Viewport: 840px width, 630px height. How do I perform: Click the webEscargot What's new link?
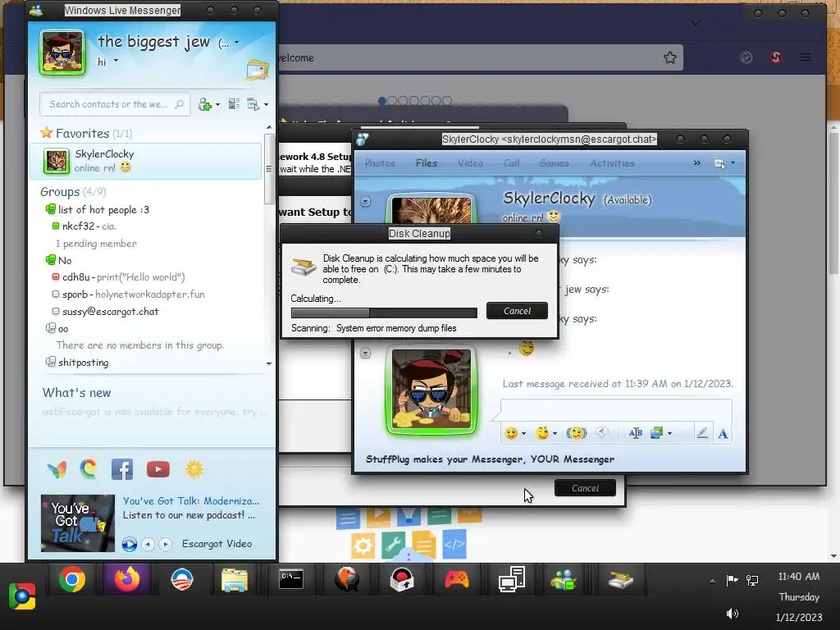(x=154, y=412)
